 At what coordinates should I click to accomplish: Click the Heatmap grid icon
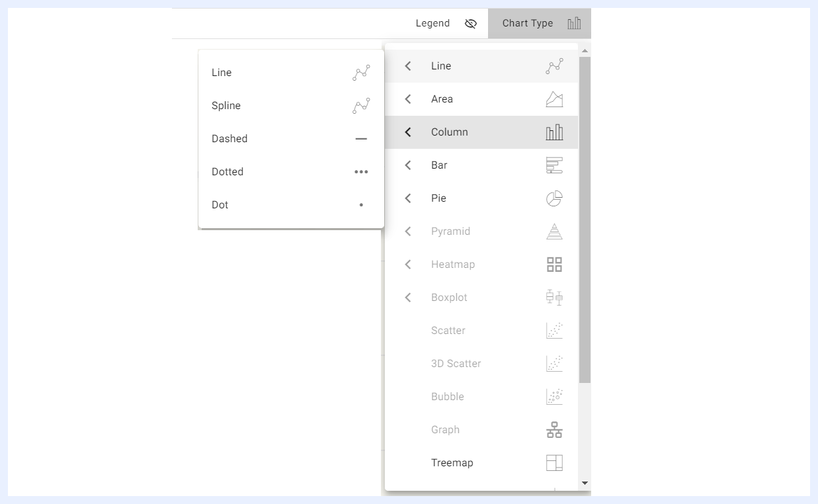[x=554, y=265]
